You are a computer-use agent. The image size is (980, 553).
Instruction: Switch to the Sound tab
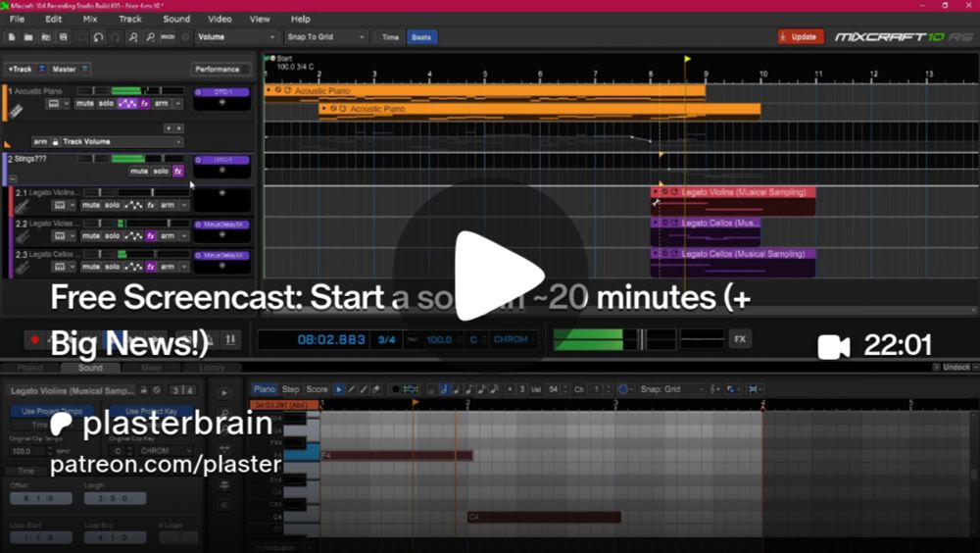[x=90, y=368]
